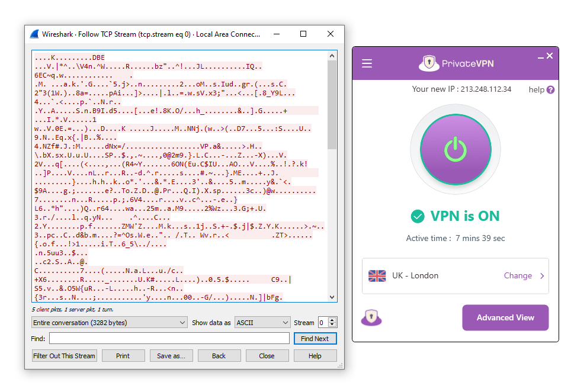Click the help question mark icon
Screen dimensions: 587x392
tap(550, 90)
